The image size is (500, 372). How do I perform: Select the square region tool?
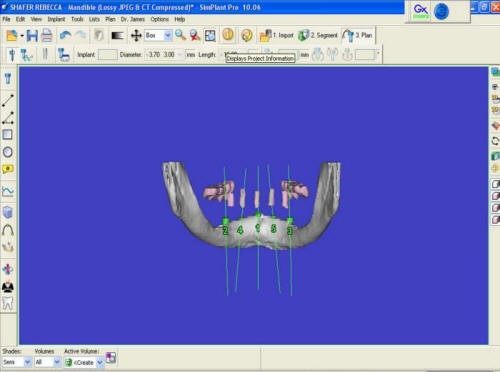coord(7,135)
